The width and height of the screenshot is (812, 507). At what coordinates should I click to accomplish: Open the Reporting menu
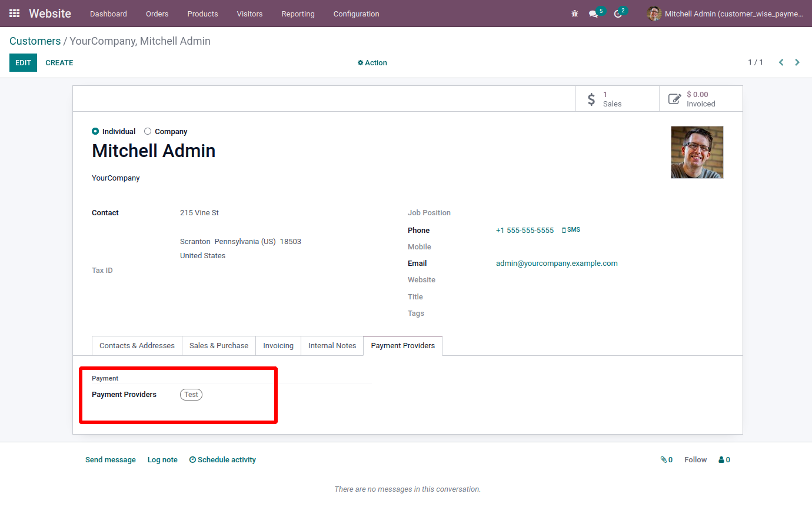[298, 14]
